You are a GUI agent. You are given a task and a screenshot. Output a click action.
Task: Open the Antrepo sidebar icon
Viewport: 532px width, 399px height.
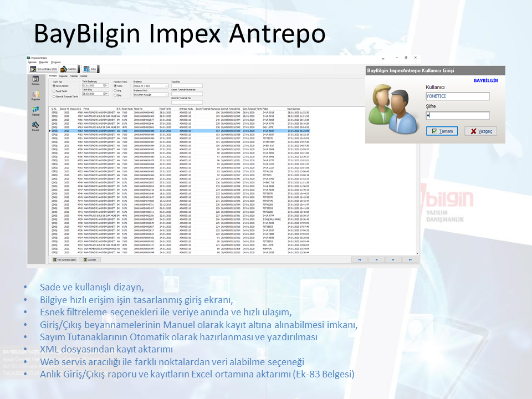point(35,80)
